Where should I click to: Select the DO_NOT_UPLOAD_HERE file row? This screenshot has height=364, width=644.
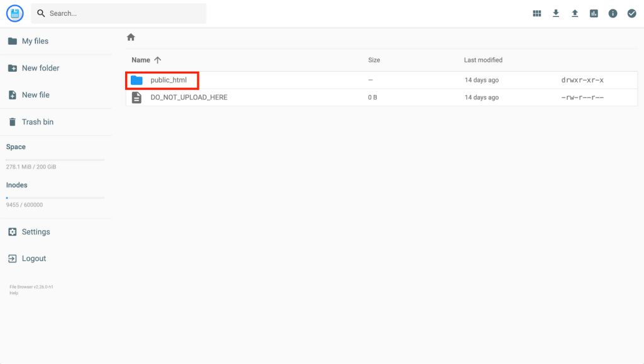(188, 97)
